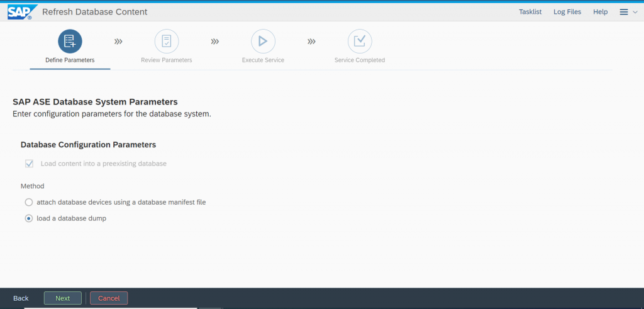Click the Database Configuration Parameters heading
Screen dimensions: 644x309
(x=88, y=145)
